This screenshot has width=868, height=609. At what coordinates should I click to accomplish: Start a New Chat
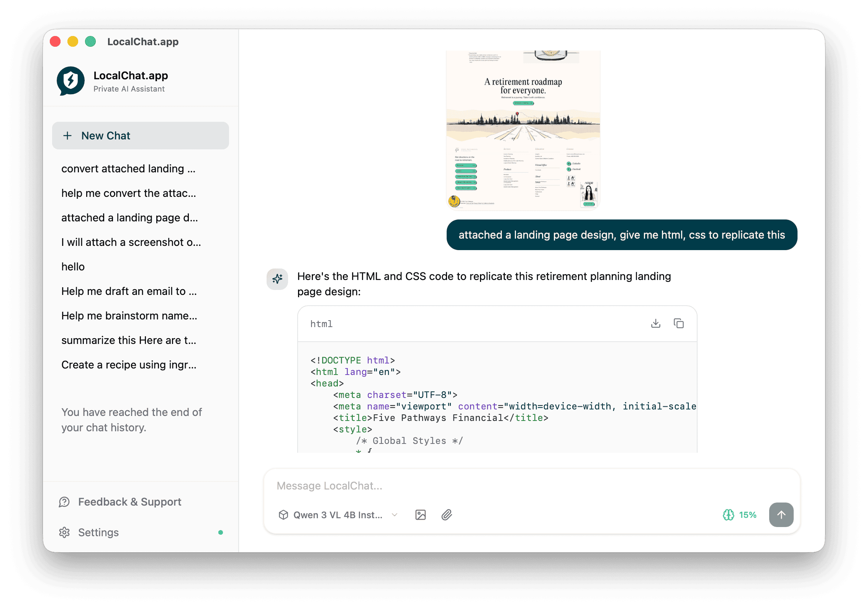click(140, 136)
